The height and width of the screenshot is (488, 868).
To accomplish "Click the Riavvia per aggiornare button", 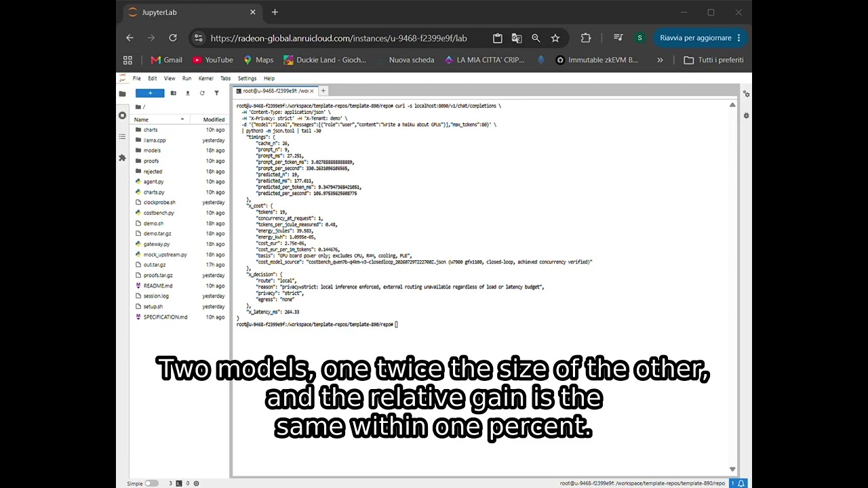I will tap(700, 38).
